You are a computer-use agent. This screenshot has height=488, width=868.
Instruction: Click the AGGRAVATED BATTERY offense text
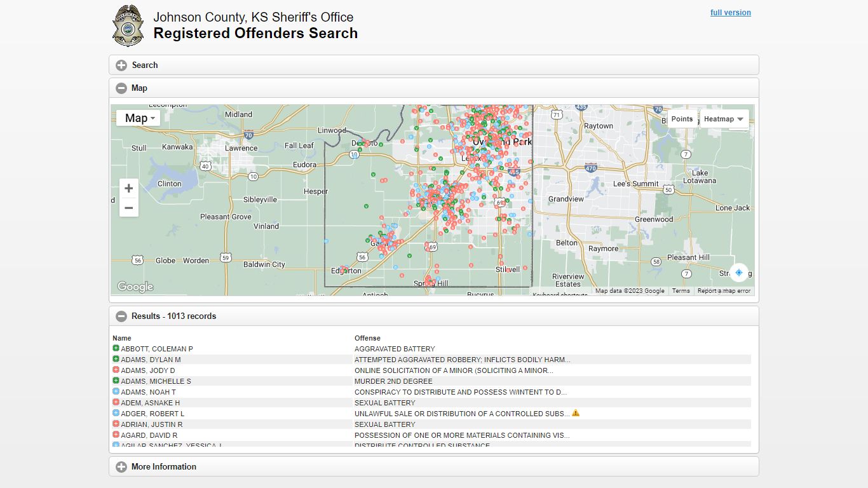[395, 349]
